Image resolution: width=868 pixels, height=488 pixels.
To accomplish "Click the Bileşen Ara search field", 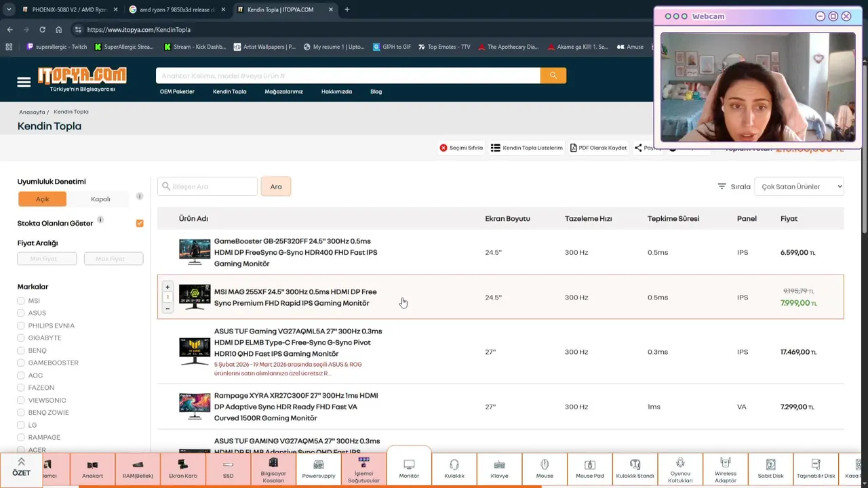I will tap(208, 186).
